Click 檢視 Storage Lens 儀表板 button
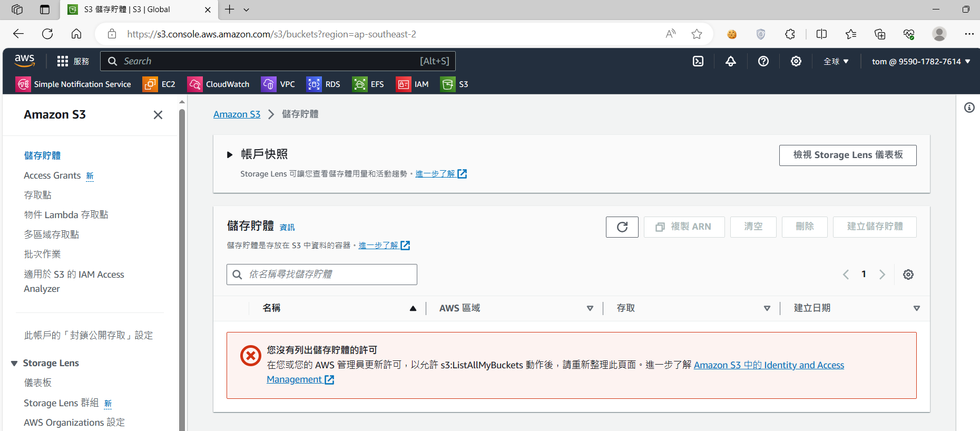Image resolution: width=980 pixels, height=431 pixels. (x=848, y=155)
